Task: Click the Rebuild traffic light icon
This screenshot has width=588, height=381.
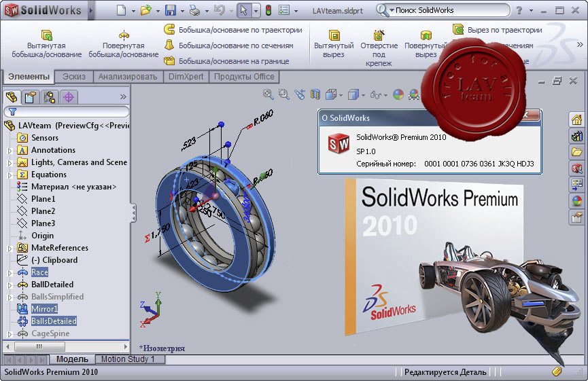Action: coord(268,10)
